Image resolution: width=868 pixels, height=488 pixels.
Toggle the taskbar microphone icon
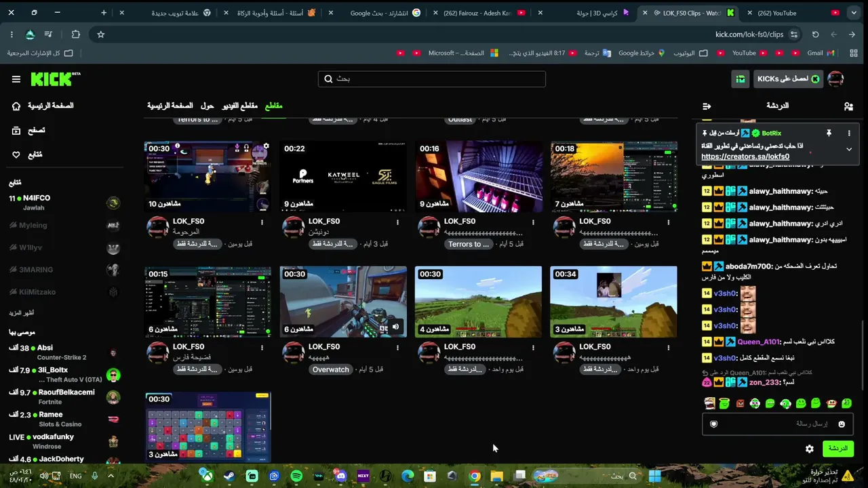pyautogui.click(x=95, y=476)
